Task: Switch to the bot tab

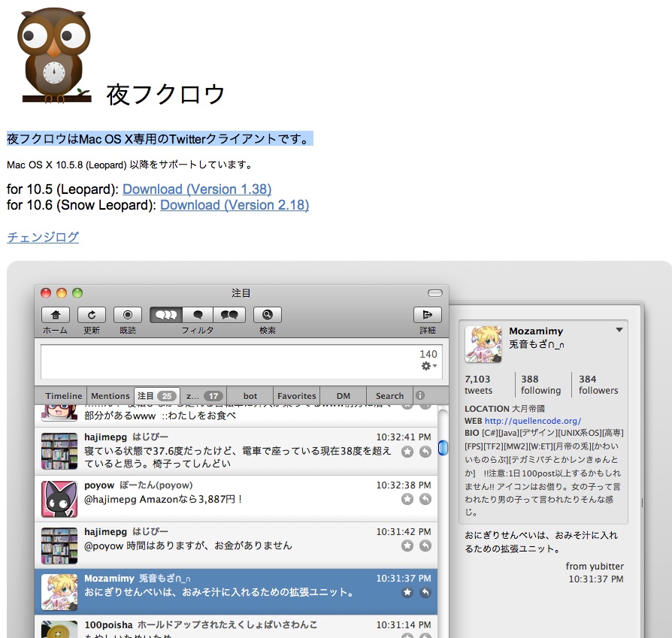Action: click(x=250, y=396)
